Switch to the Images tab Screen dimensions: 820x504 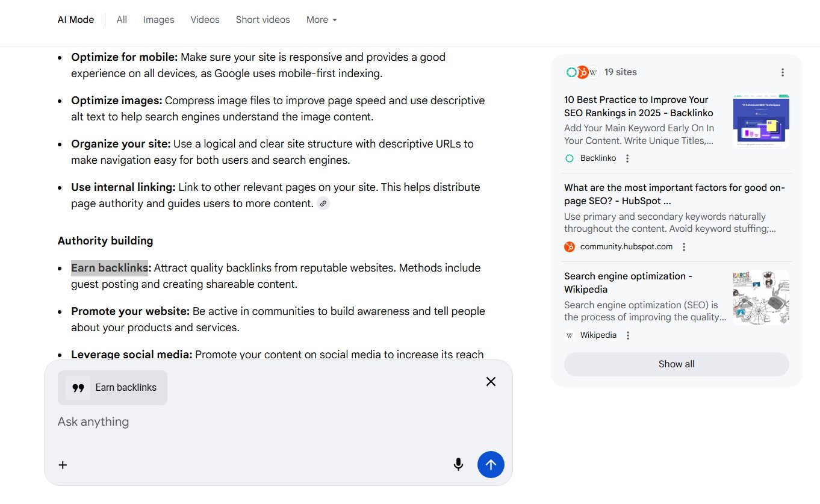158,20
